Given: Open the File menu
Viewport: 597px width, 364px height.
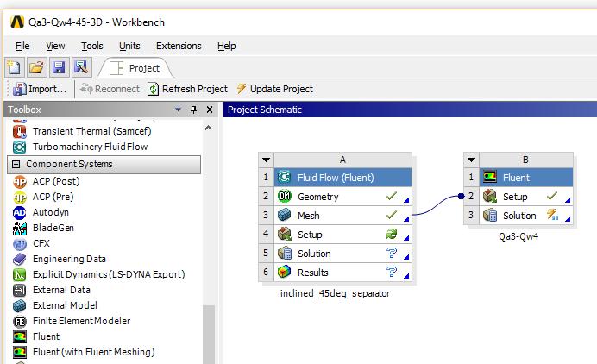Looking at the screenshot, I should (22, 46).
